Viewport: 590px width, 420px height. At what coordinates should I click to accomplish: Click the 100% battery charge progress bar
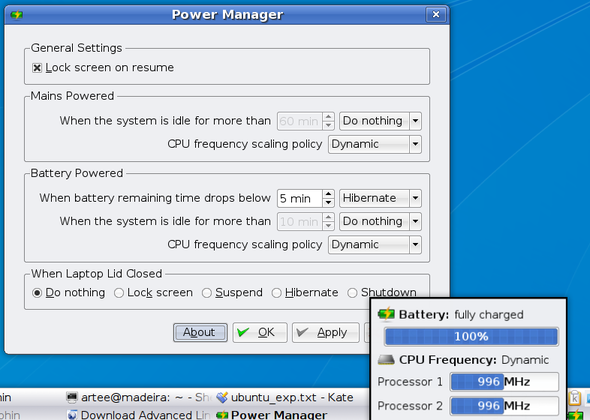click(471, 336)
